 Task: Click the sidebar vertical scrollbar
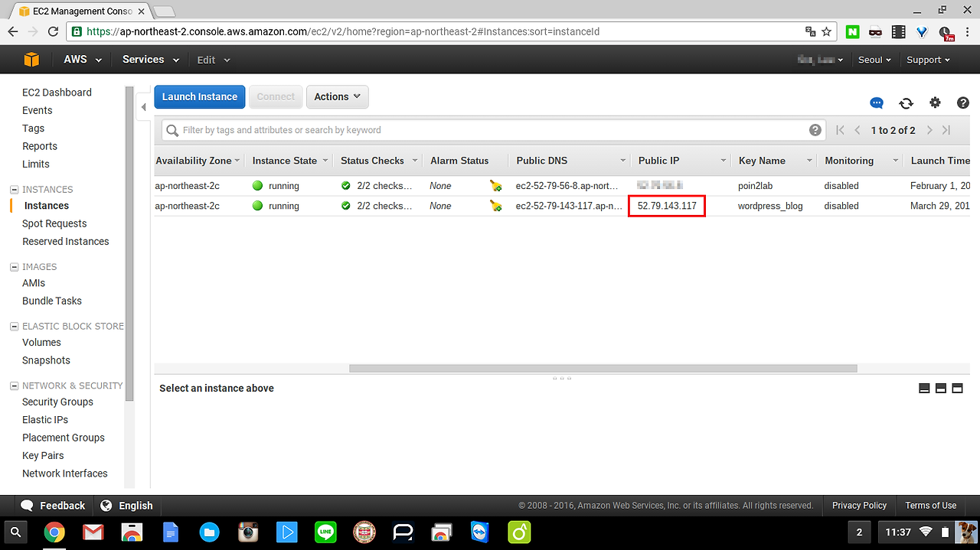[129, 242]
